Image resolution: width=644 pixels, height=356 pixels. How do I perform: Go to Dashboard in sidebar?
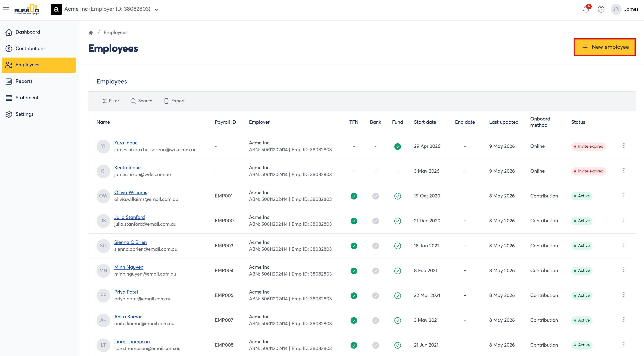coord(39,32)
